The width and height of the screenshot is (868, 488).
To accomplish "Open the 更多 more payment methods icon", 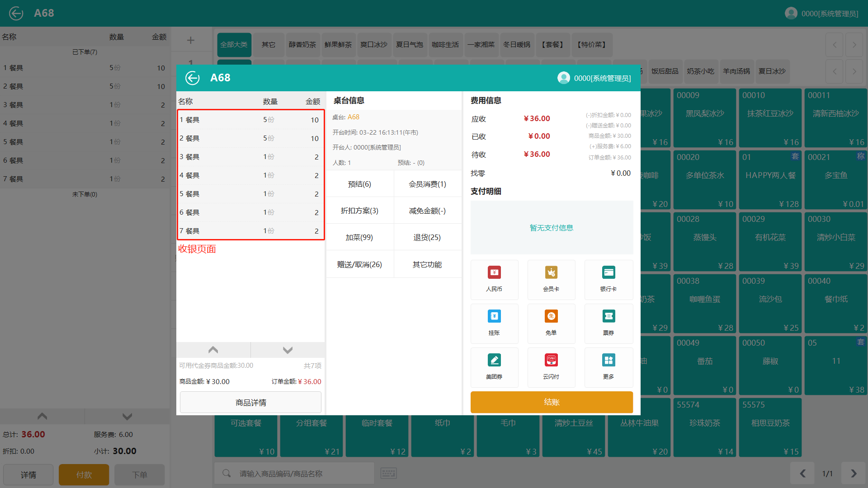I will (609, 367).
